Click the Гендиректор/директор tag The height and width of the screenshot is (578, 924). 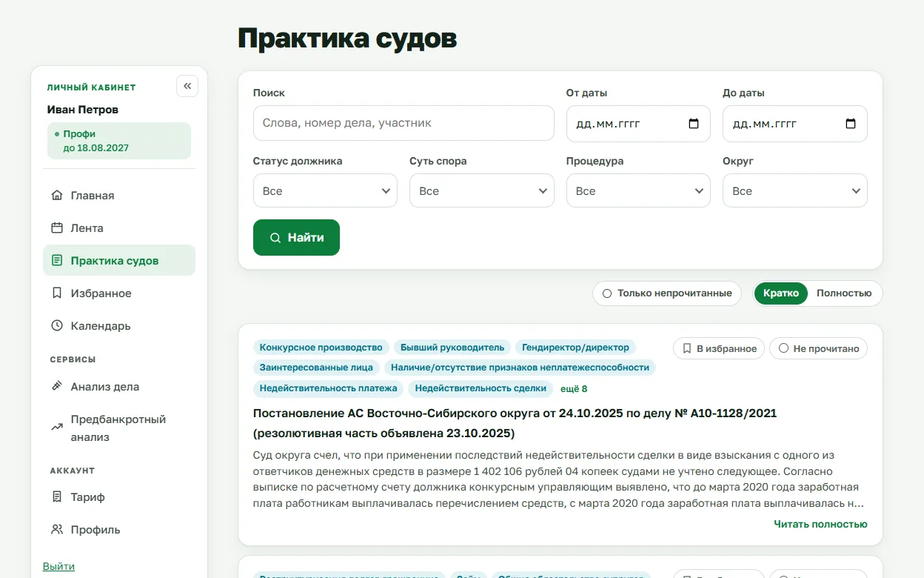pyautogui.click(x=575, y=348)
